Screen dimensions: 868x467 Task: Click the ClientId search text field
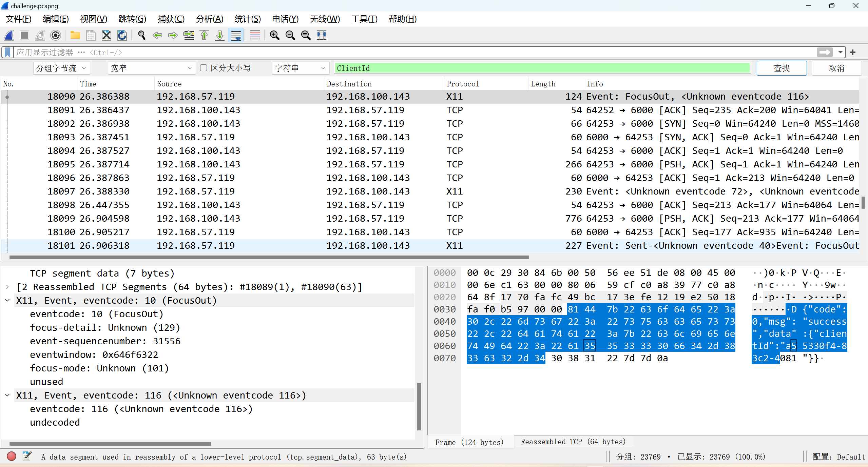point(542,68)
